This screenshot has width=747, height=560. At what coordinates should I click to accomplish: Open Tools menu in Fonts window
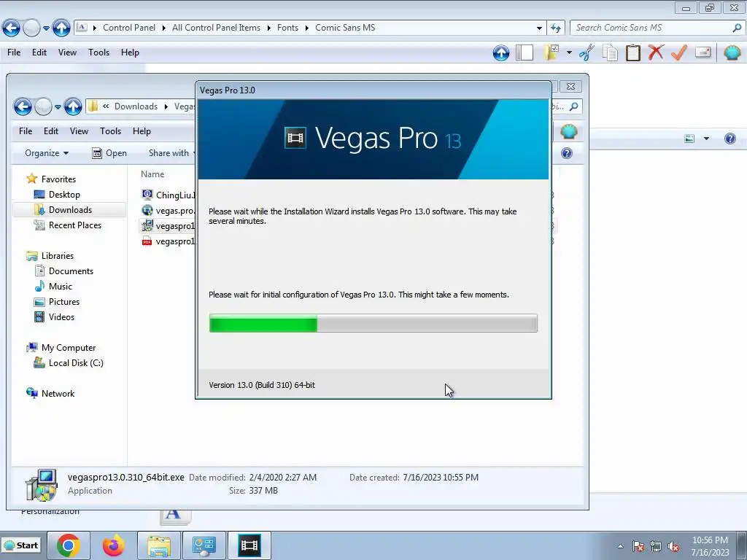[98, 52]
